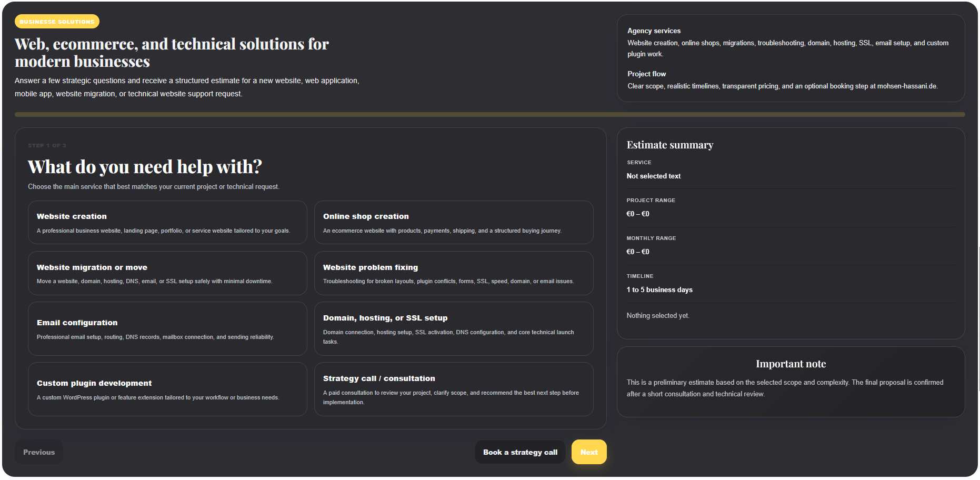Click the '1 to 5 business days' timeline value

coord(659,290)
